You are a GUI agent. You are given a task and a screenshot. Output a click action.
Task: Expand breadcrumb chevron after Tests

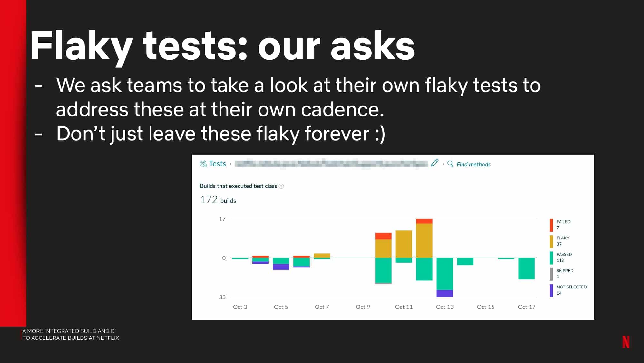(230, 164)
